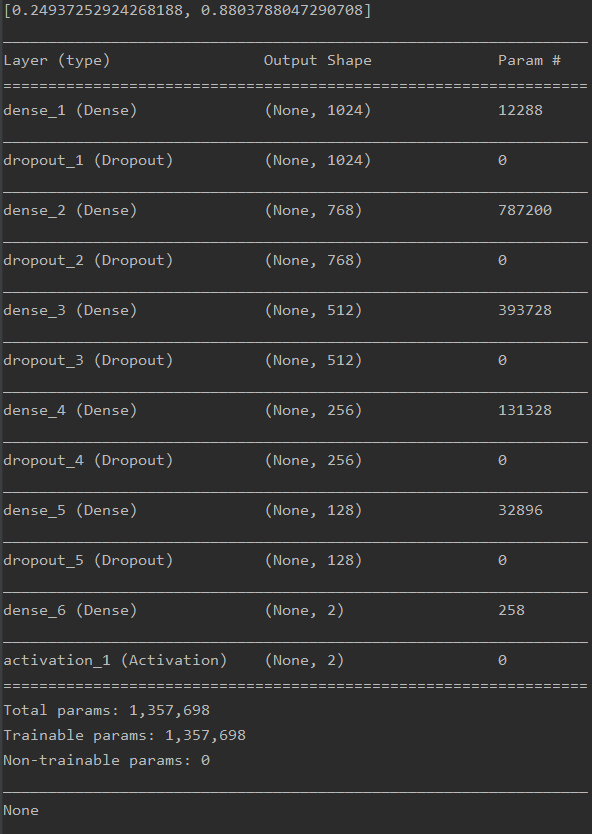Click the 131328 parameter value

point(525,410)
